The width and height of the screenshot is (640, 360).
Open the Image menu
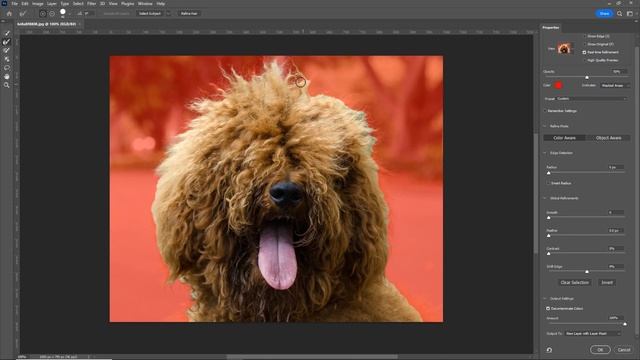point(38,4)
